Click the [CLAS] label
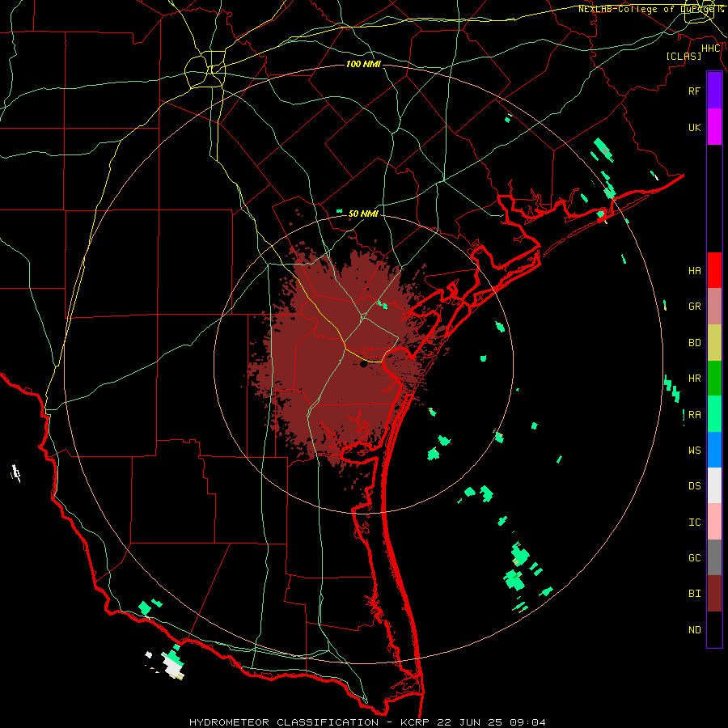Image resolution: width=728 pixels, height=728 pixels. pos(684,57)
